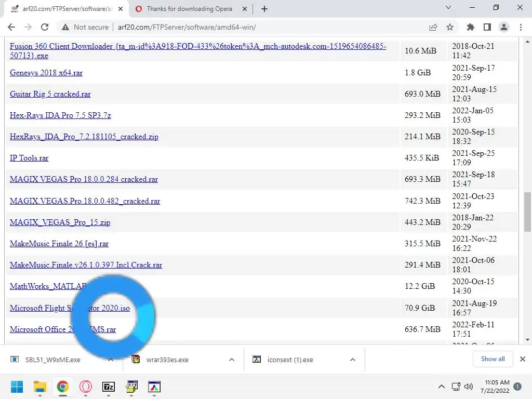
Task: Open the volume tray icon
Action: click(469, 387)
